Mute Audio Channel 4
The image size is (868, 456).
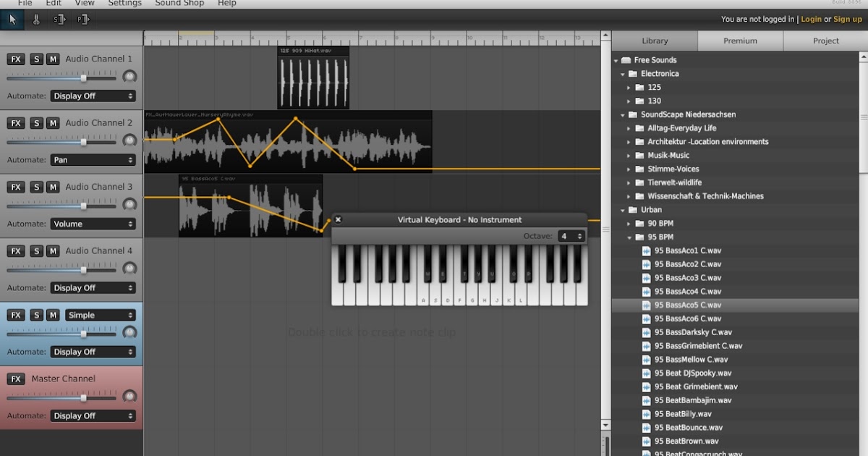[x=52, y=250]
